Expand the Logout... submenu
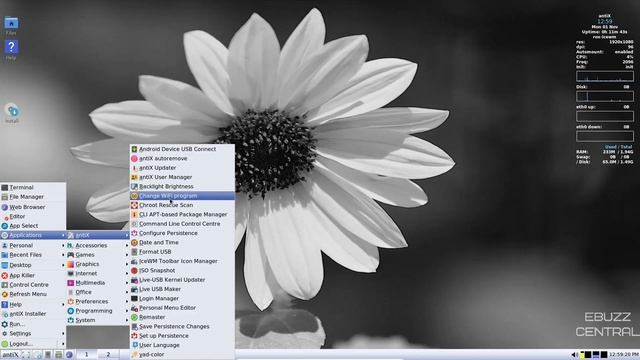 coord(33,344)
